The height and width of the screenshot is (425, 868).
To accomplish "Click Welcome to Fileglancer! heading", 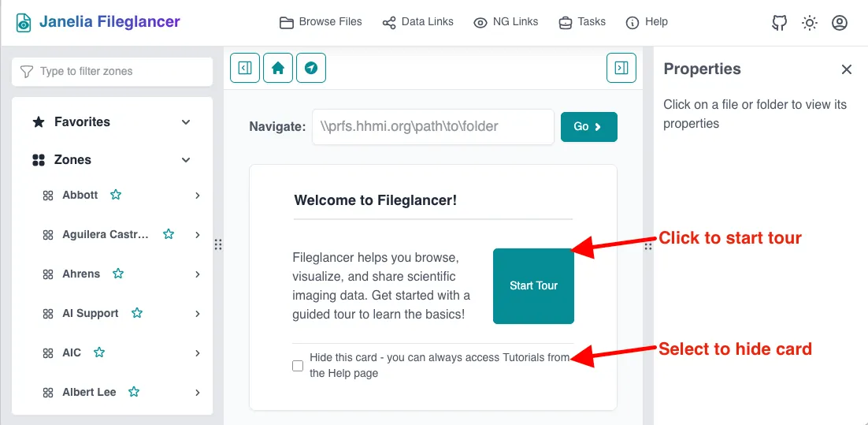I will pyautogui.click(x=376, y=200).
